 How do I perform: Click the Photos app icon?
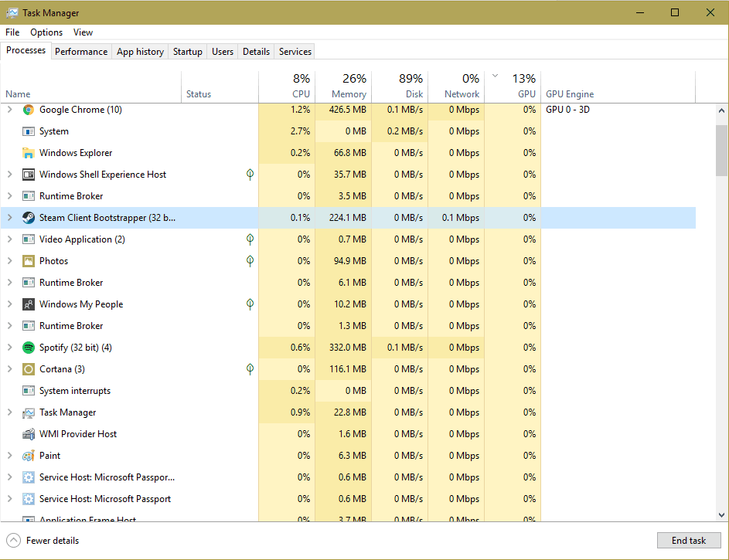point(29,261)
